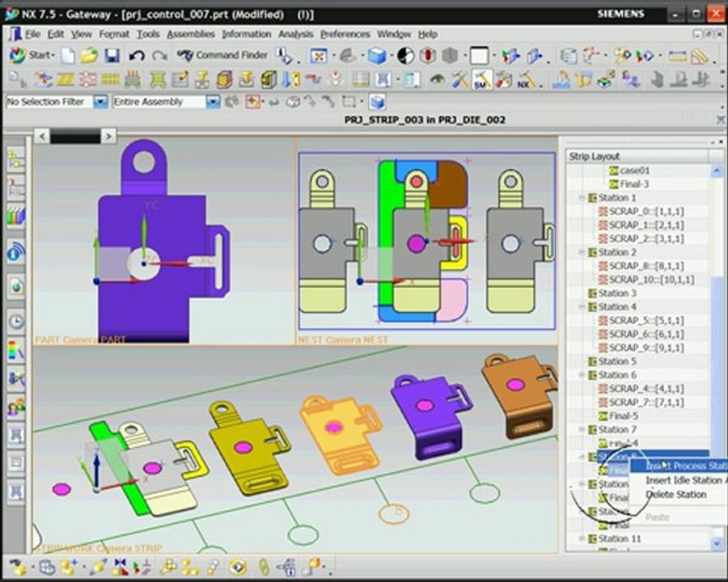Click the right arrow above the viewport
This screenshot has height=582, width=728.
point(108,137)
